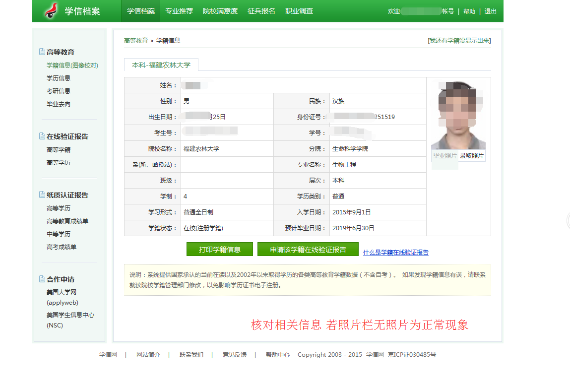Click the 打印学籍信息 button

[220, 250]
